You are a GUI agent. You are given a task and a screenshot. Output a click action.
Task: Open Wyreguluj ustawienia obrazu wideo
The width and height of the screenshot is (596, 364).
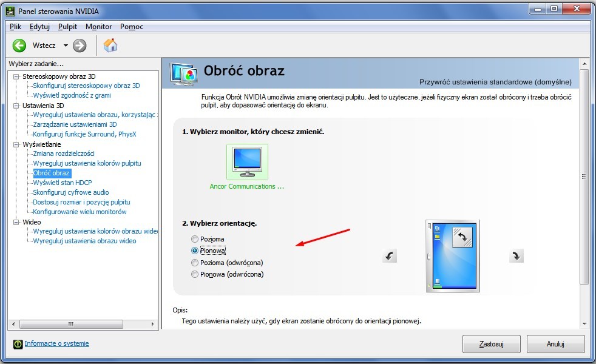click(84, 241)
